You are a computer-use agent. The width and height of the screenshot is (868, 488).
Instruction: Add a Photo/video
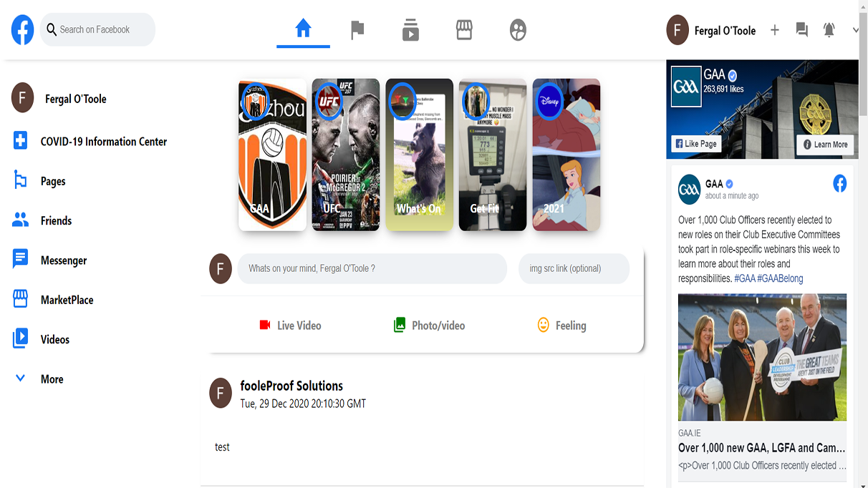click(x=429, y=325)
